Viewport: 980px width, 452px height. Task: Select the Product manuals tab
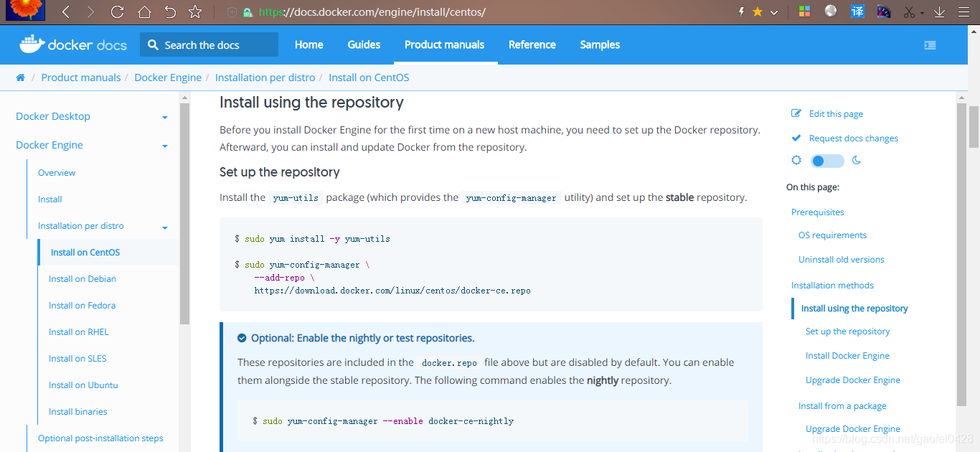pos(445,44)
